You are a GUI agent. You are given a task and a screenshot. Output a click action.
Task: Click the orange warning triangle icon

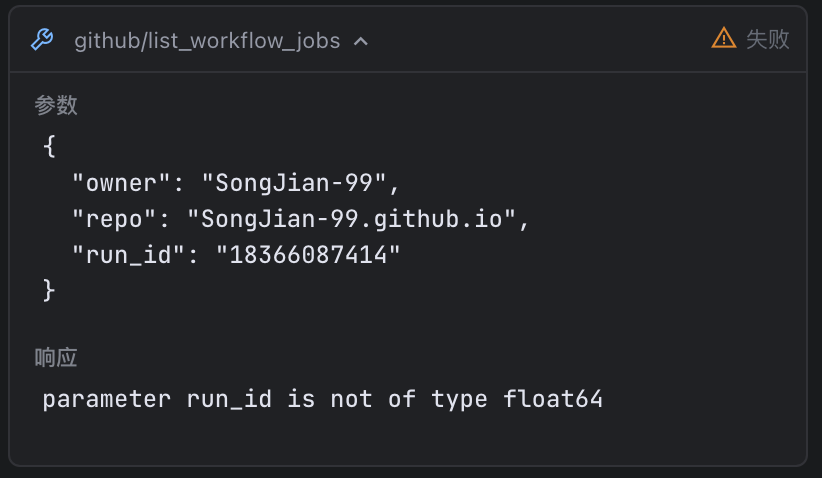[723, 39]
